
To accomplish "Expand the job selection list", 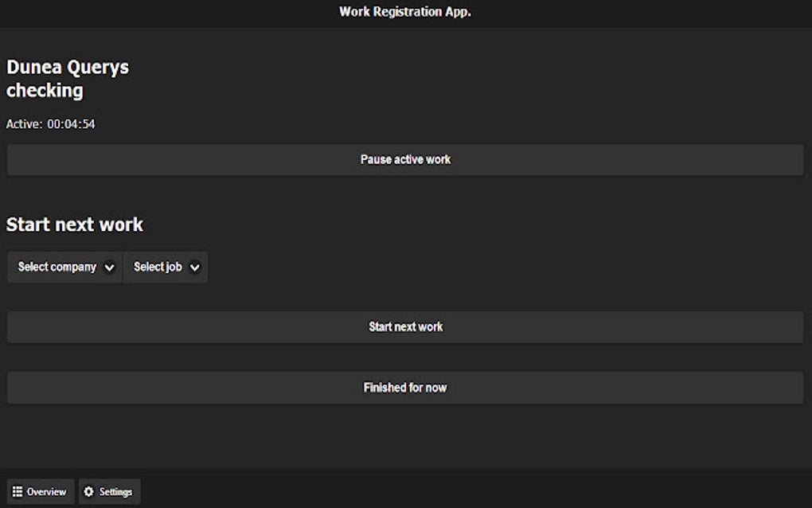I will pos(165,267).
